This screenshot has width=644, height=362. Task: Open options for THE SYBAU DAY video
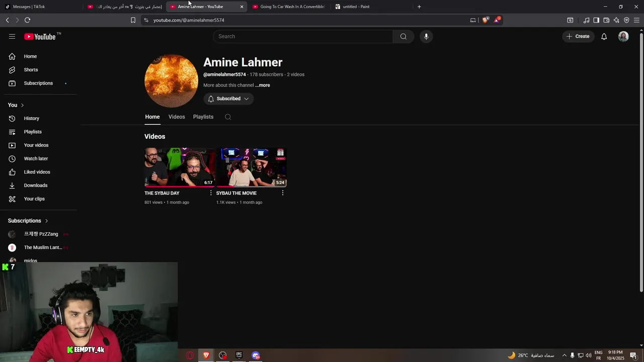(211, 193)
